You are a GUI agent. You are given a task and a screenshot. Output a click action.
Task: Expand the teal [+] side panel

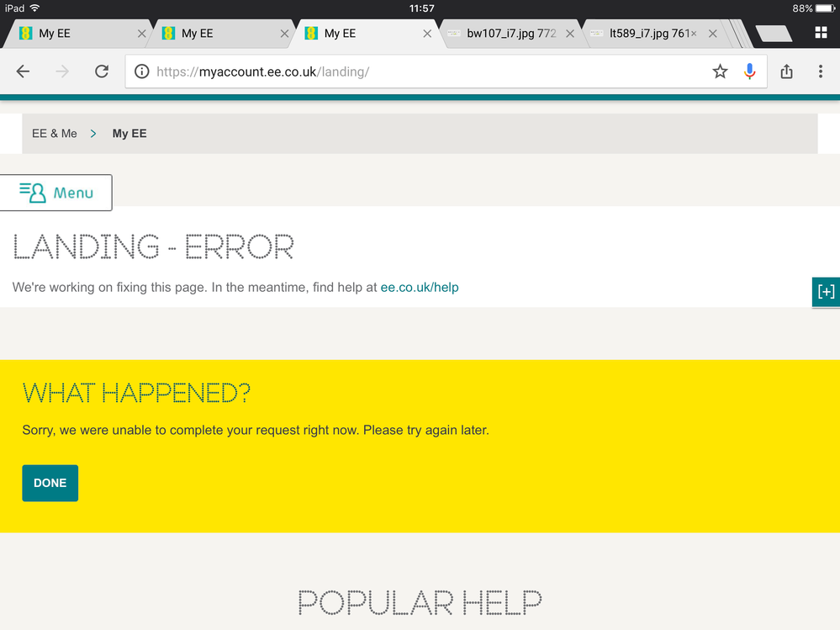coord(827,291)
